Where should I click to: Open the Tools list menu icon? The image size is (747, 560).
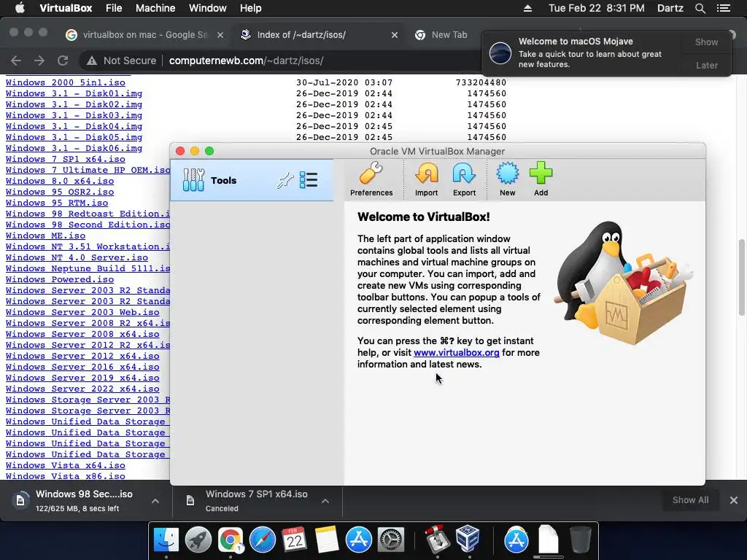point(309,181)
